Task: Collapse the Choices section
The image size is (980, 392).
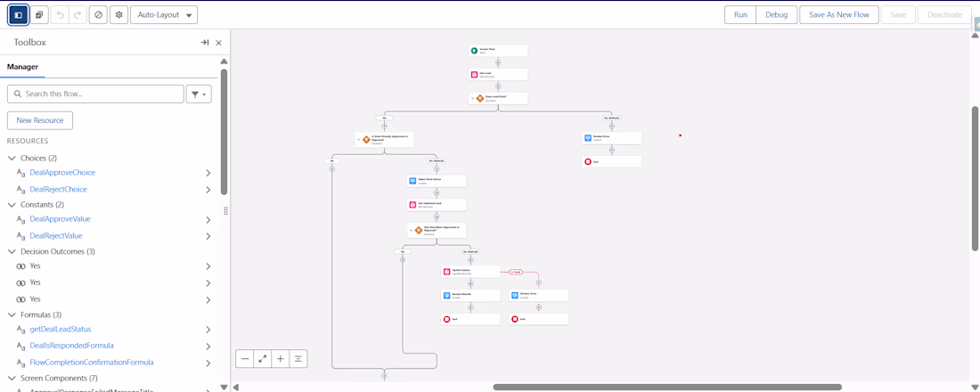Action: (12, 159)
